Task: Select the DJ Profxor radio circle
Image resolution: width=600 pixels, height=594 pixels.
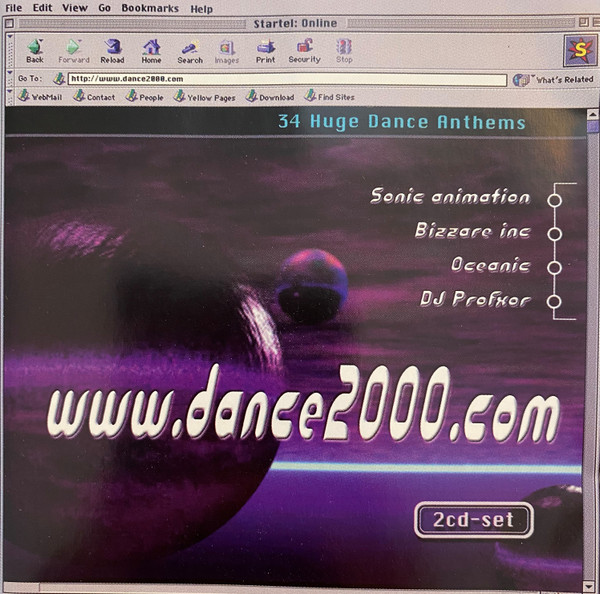Action: [554, 301]
